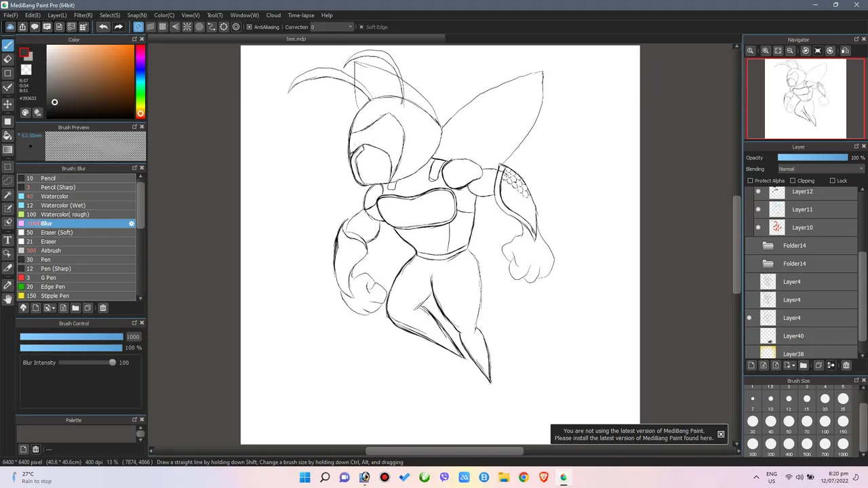Turn on Parallel snap lines

[x=151, y=27]
